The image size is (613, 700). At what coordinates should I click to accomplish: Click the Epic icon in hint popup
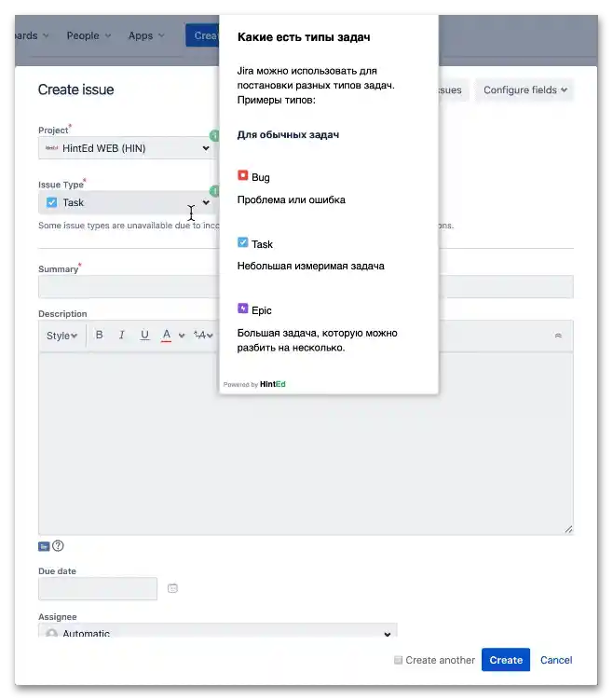coord(243,309)
